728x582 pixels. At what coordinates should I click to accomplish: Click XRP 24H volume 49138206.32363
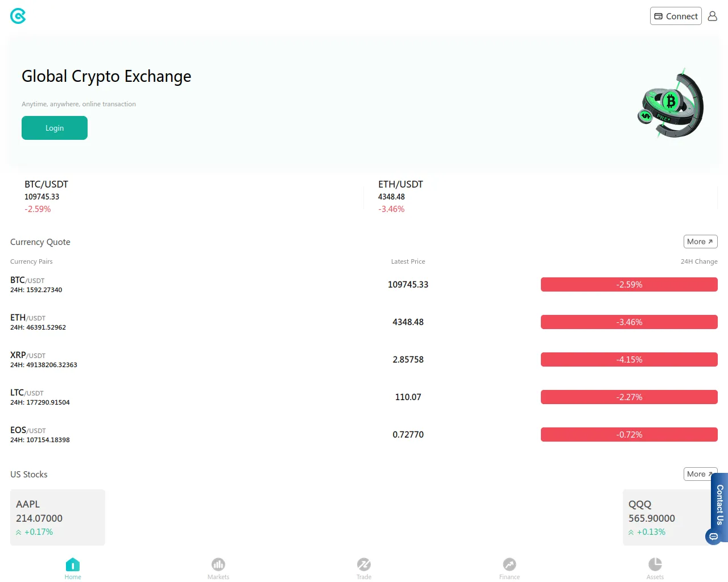(44, 365)
